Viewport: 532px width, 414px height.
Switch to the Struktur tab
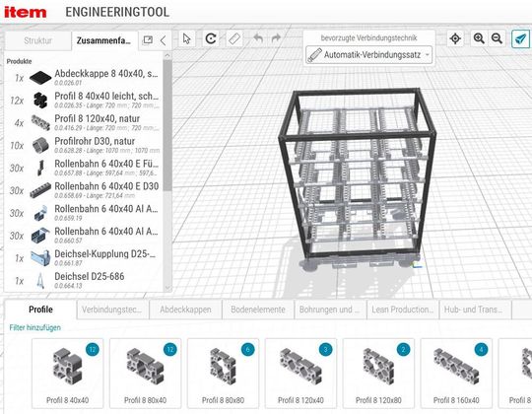click(x=38, y=40)
